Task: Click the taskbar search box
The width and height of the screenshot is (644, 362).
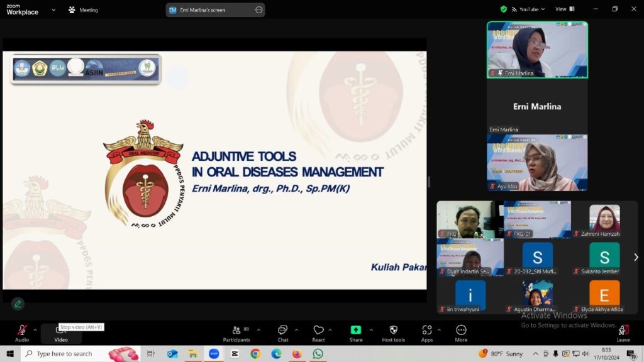Action: pos(80,354)
